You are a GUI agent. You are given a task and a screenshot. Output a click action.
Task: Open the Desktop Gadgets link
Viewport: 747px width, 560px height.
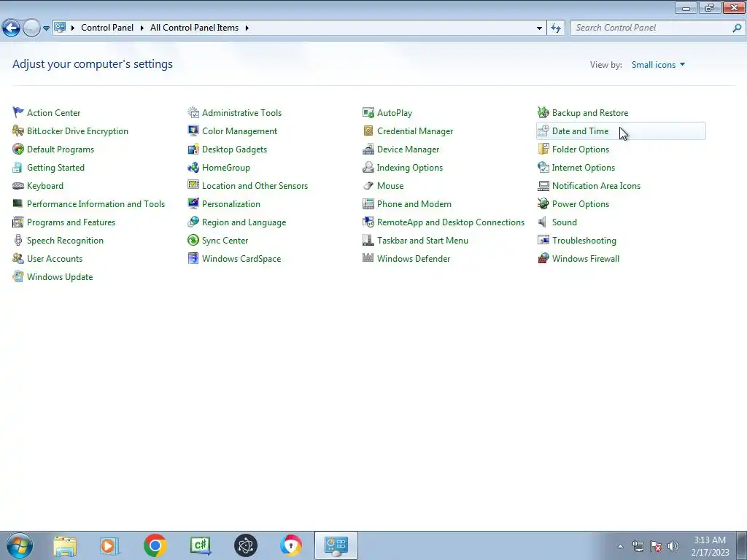click(234, 149)
